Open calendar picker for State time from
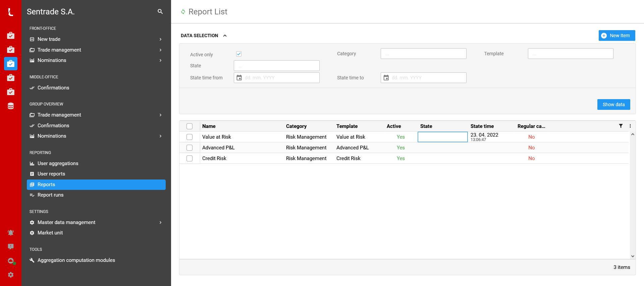644x286 pixels. click(x=239, y=78)
